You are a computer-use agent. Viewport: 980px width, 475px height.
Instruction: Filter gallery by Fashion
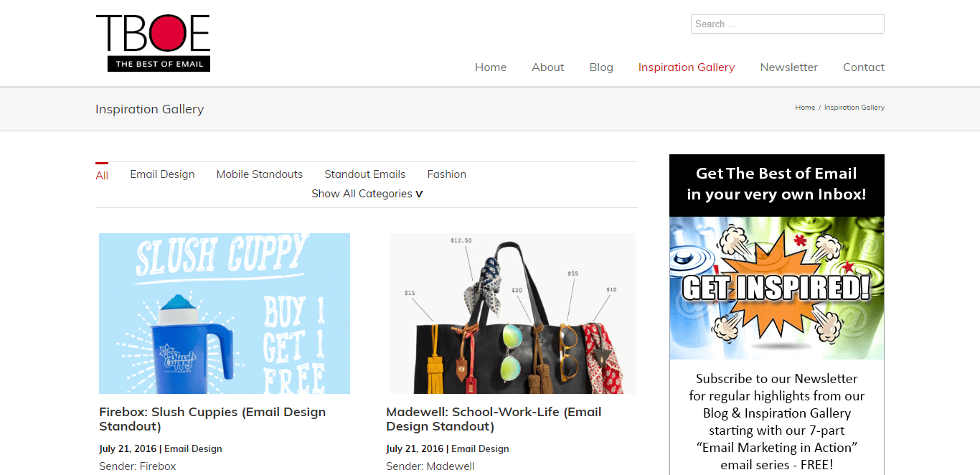[x=446, y=174]
